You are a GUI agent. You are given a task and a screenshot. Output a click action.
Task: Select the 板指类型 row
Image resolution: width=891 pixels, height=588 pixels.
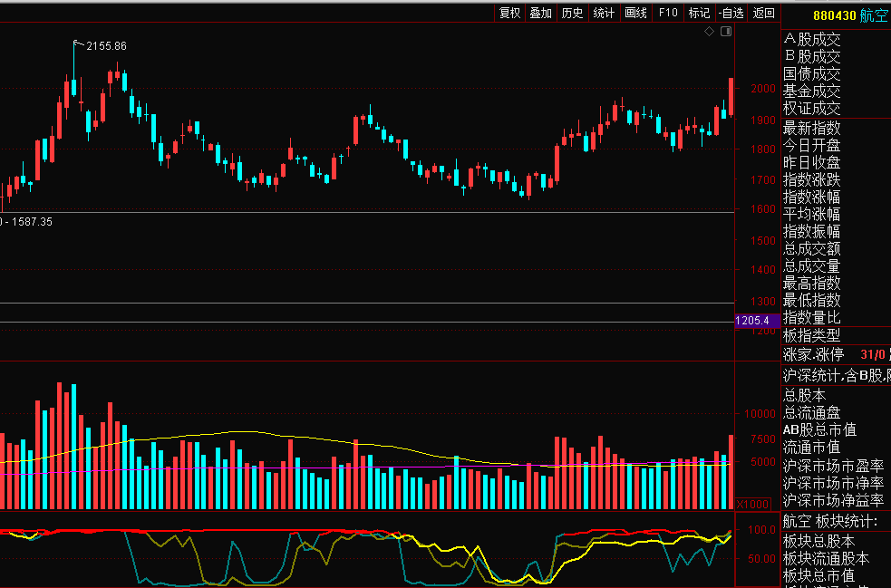812,334
